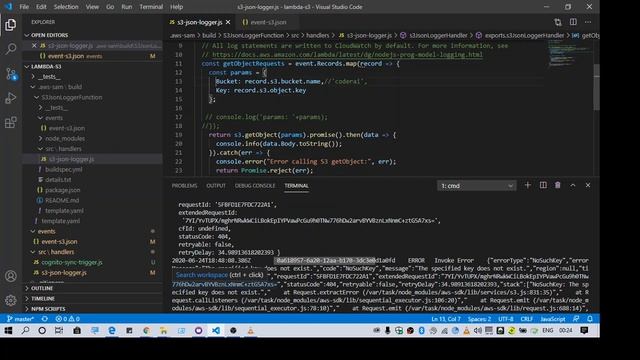Click the Open Changes icon in editor toolbar
Image resolution: width=640 pixels, height=360 pixels.
point(558,22)
